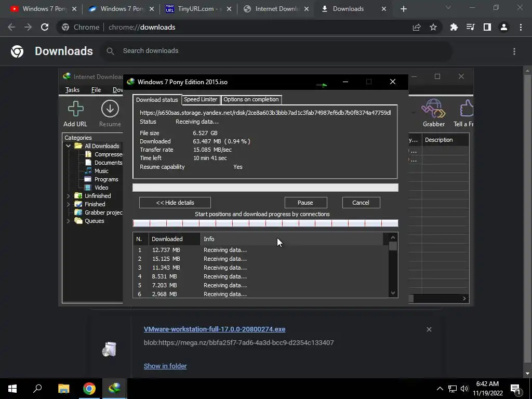Open the File menu in IDM
This screenshot has width=532, height=399.
click(96, 89)
